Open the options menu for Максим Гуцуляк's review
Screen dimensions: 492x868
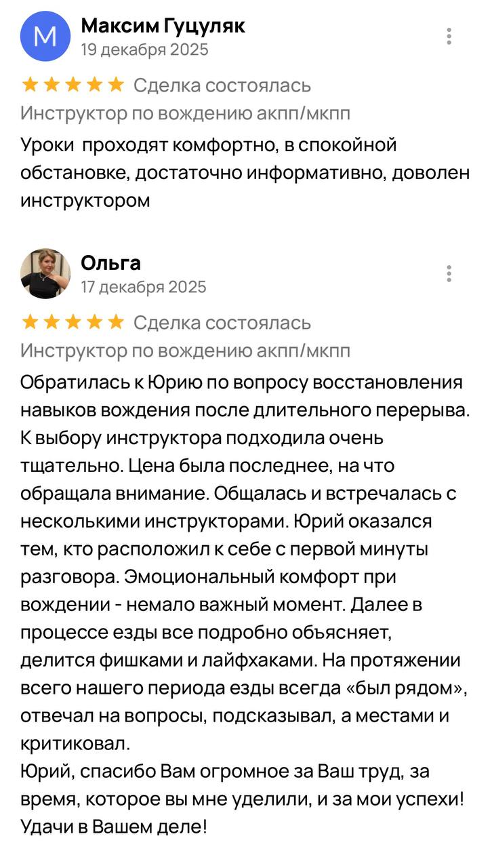[449, 37]
